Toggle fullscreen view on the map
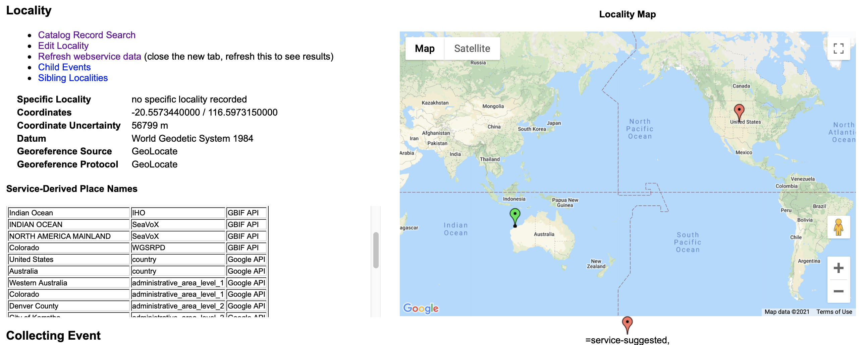 838,49
